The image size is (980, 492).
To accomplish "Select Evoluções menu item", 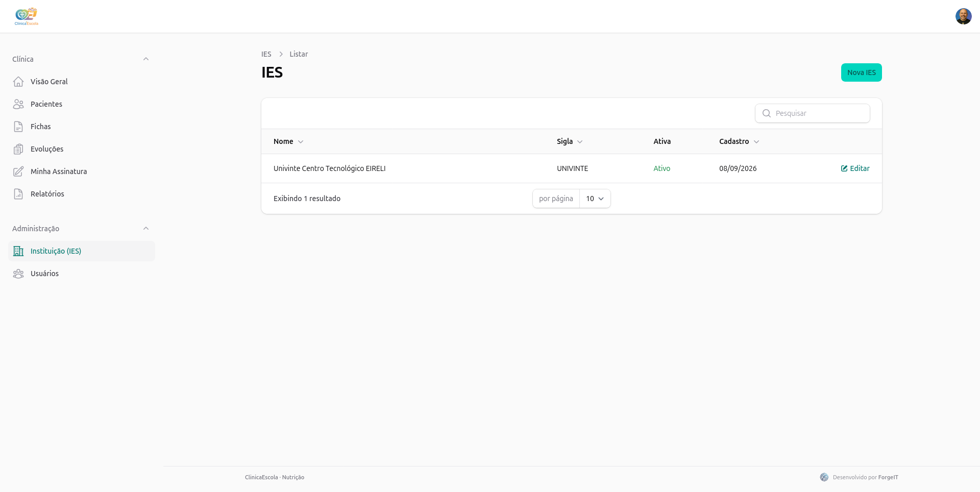I will click(82, 149).
